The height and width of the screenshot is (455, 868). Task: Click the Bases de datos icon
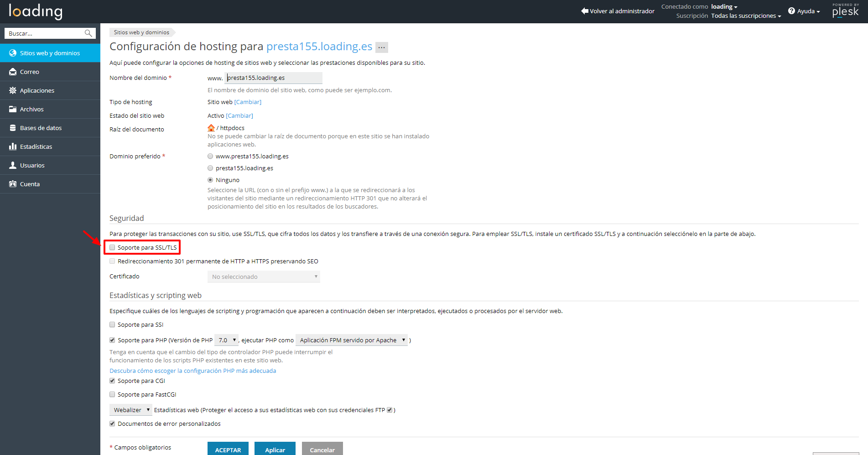13,128
